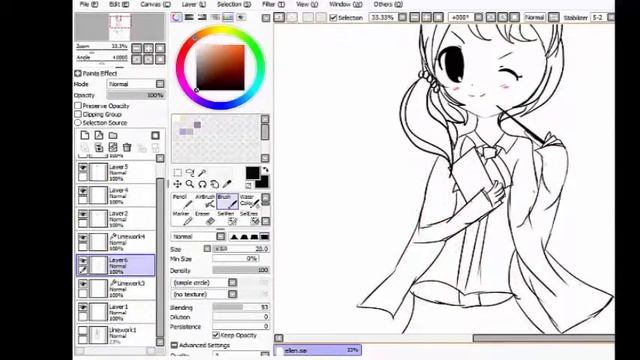
Task: Select the Selection Source radio button
Action: (x=78, y=122)
